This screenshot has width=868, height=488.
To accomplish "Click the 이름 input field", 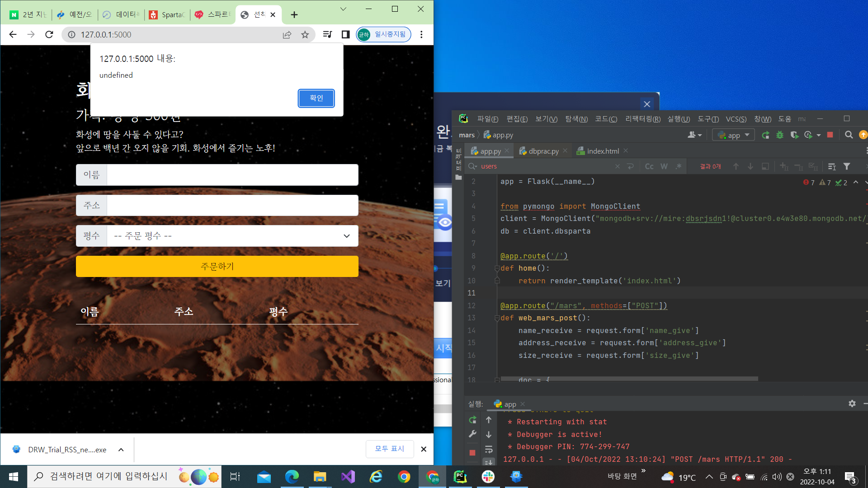I will [232, 175].
